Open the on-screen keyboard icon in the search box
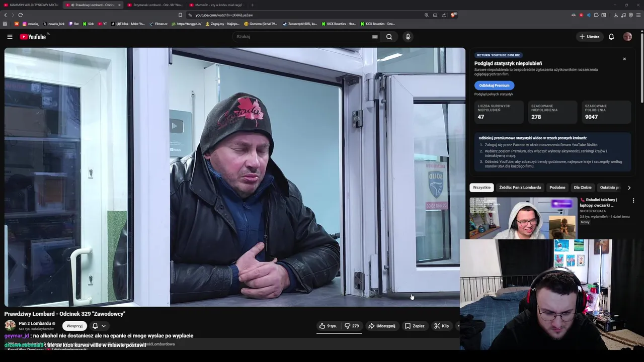Image resolution: width=644 pixels, height=362 pixels. click(x=375, y=37)
